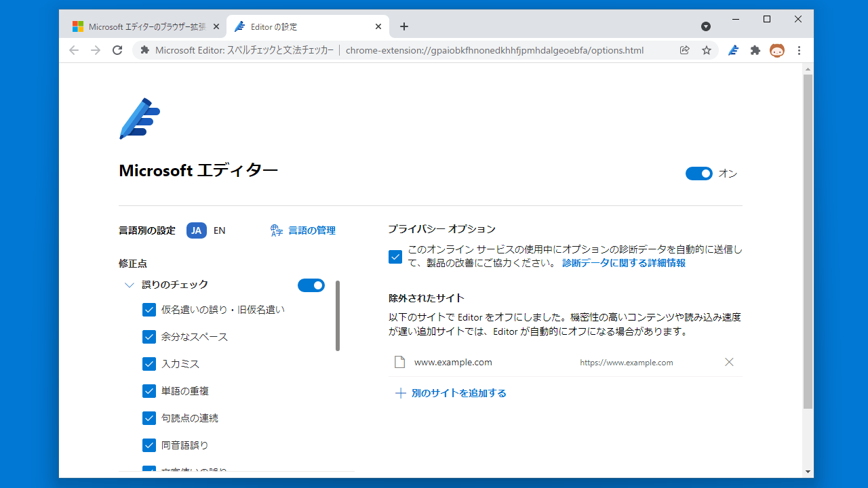Open 診断データに関する詳細情報 link
The height and width of the screenshot is (488, 868).
[624, 263]
